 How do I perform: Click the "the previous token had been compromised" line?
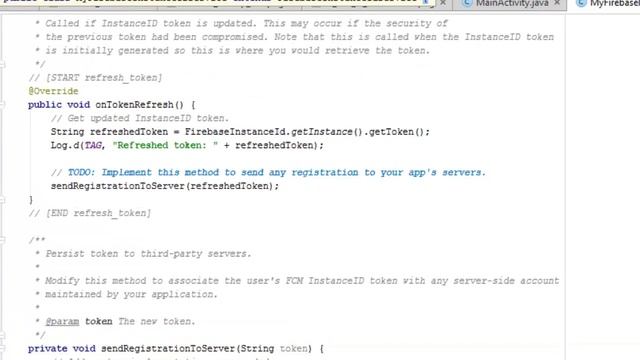[300, 37]
